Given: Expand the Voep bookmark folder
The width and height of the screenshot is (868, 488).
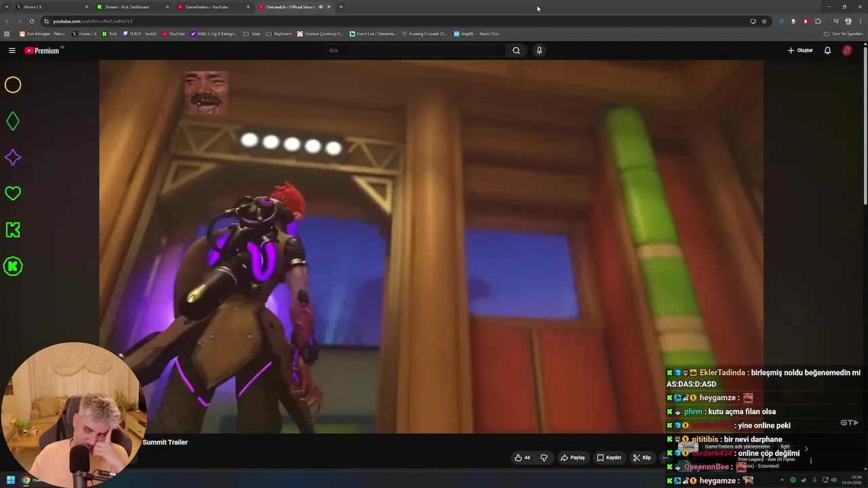Looking at the screenshot, I should pyautogui.click(x=252, y=33).
